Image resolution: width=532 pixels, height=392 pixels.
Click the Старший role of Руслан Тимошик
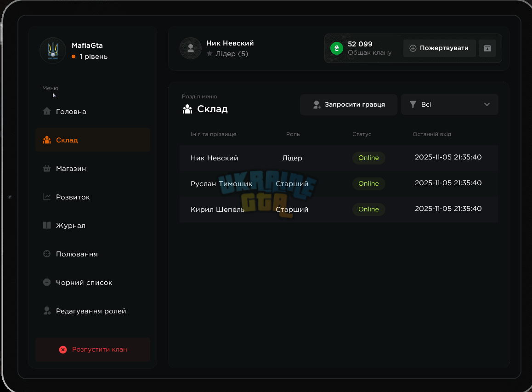[292, 184]
